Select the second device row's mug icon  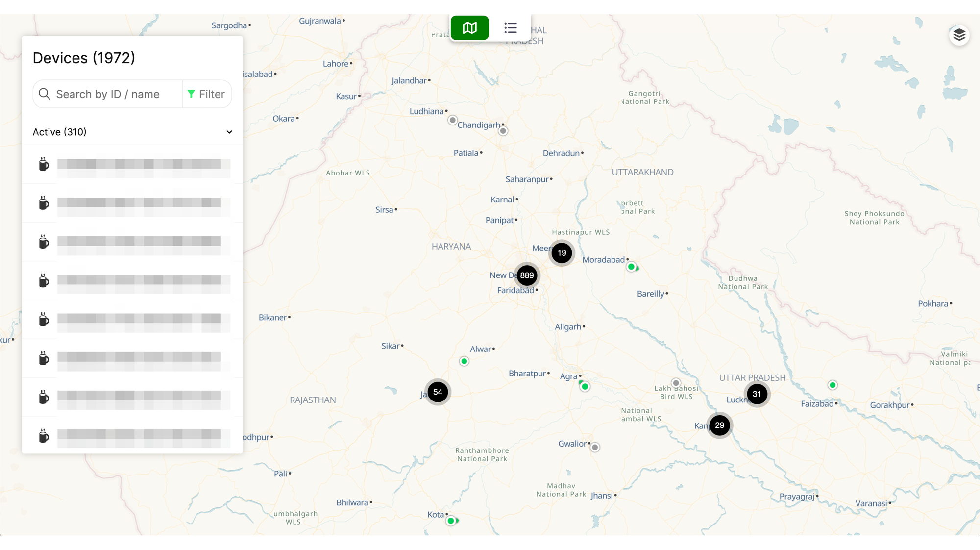pyautogui.click(x=44, y=203)
